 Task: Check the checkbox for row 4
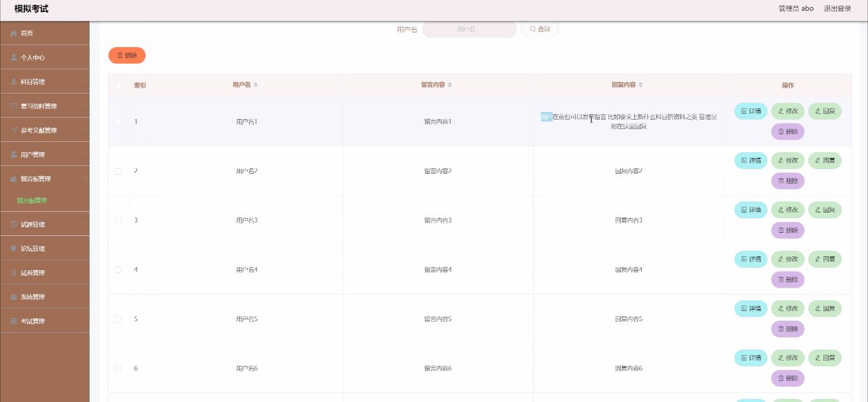click(118, 270)
